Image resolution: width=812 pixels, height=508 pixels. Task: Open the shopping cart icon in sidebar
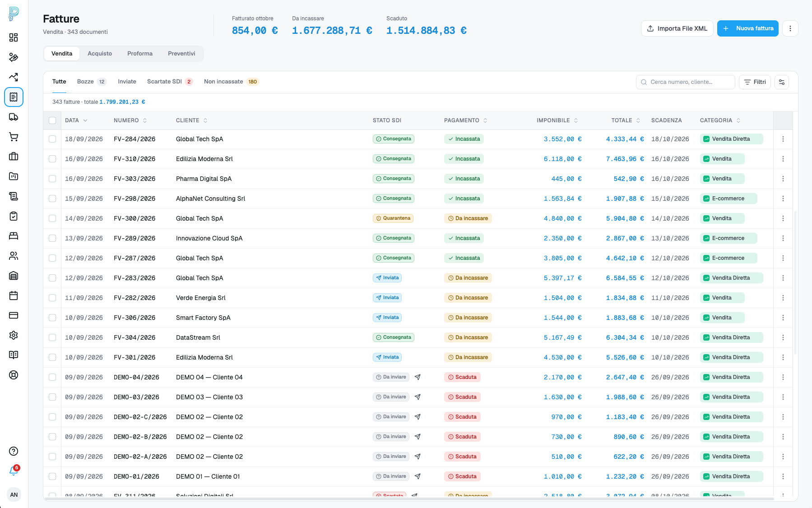click(x=14, y=137)
